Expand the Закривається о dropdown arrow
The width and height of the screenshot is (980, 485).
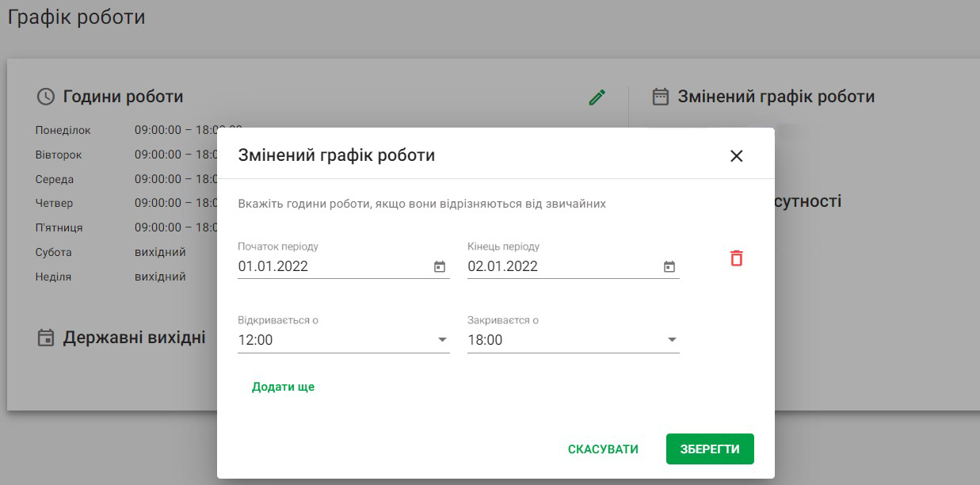coord(672,340)
